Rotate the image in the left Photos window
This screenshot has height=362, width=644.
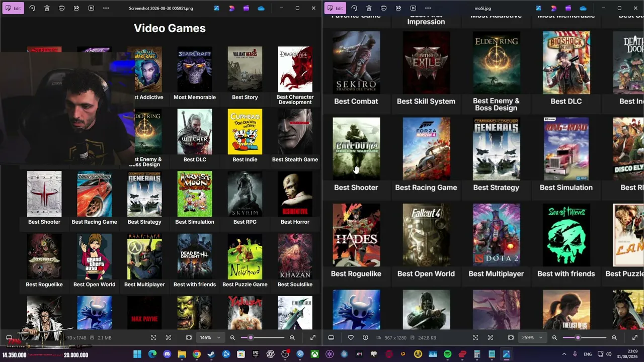(x=32, y=8)
